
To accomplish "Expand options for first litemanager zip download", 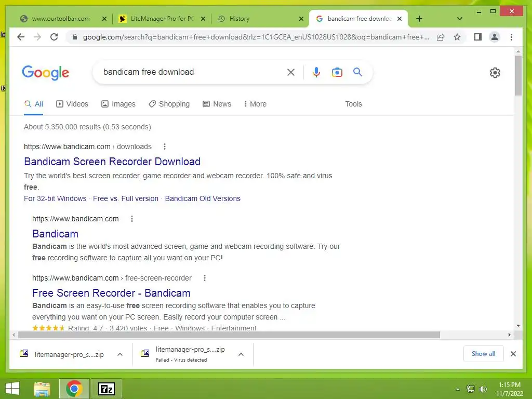I will click(x=120, y=354).
